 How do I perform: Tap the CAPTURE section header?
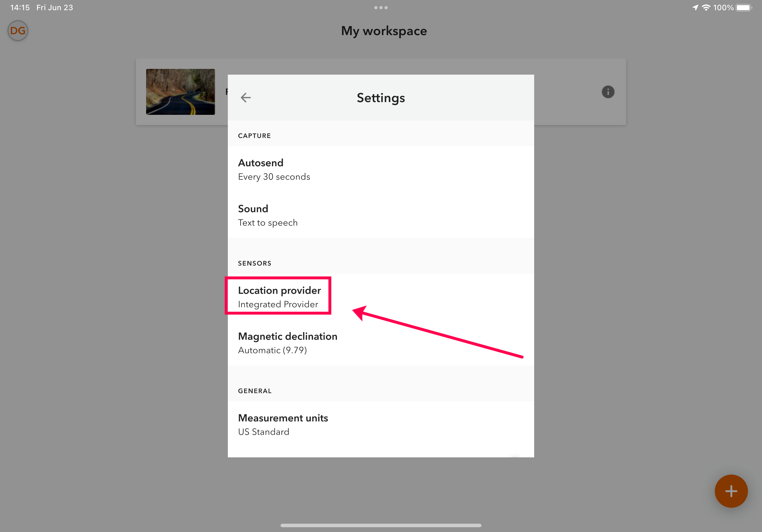[254, 136]
